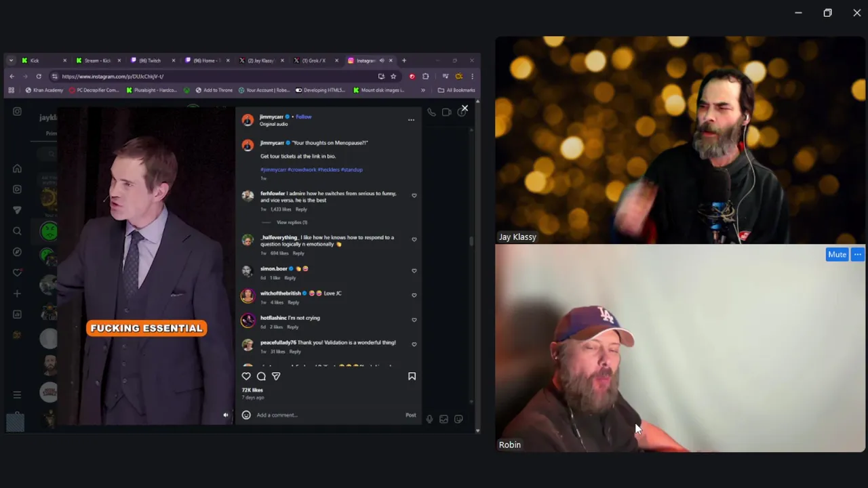
Task: Like the jimmycarr post with the heart icon
Action: [246, 376]
